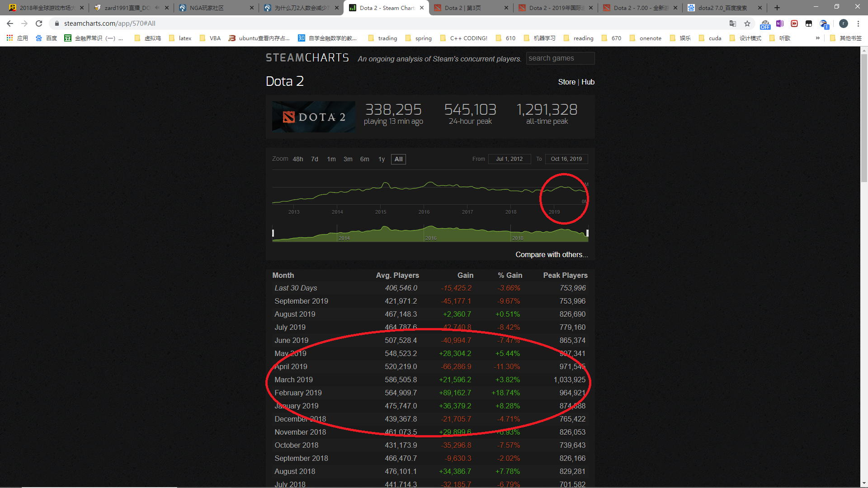868x488 pixels.
Task: Open the latex bookmark folder
Action: coord(180,38)
